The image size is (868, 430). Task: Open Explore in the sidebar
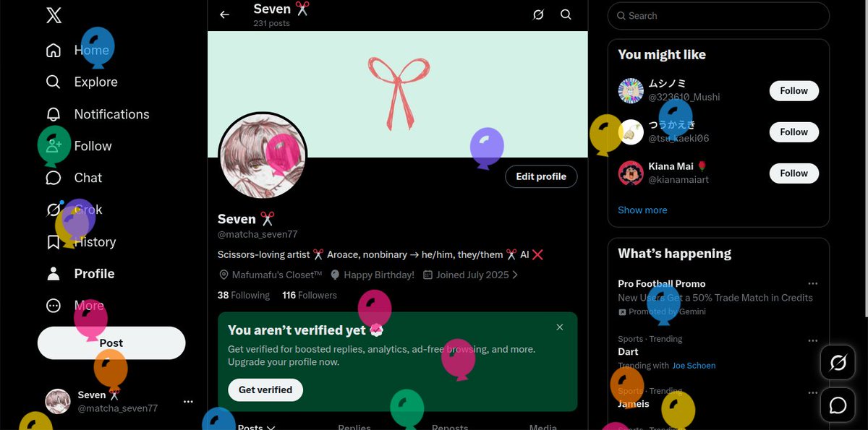click(82, 82)
